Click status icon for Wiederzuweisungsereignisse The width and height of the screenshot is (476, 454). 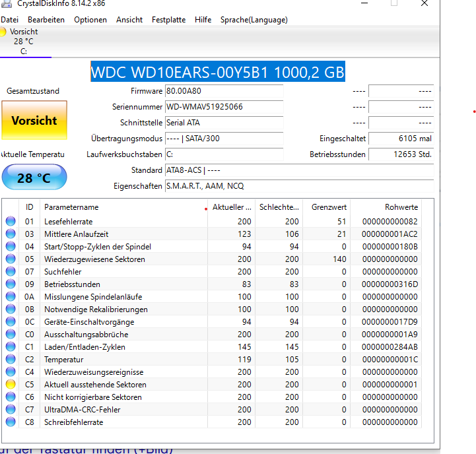tap(11, 372)
